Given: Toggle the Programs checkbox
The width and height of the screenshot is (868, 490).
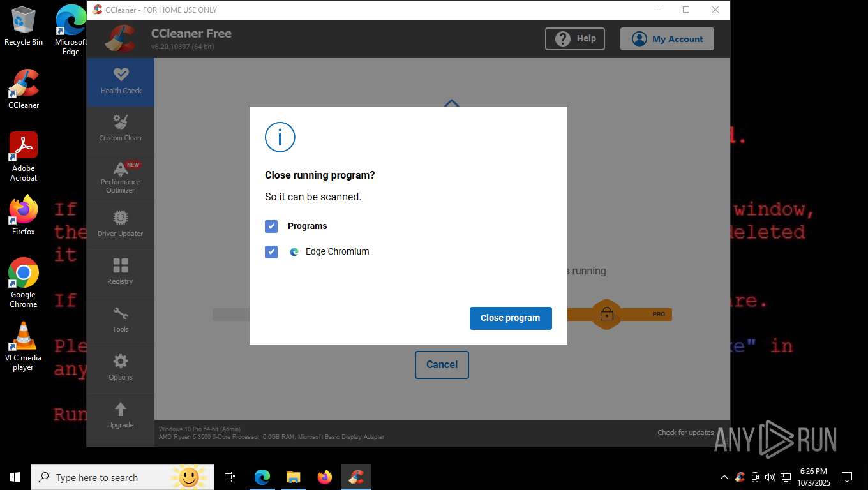Looking at the screenshot, I should tap(271, 226).
